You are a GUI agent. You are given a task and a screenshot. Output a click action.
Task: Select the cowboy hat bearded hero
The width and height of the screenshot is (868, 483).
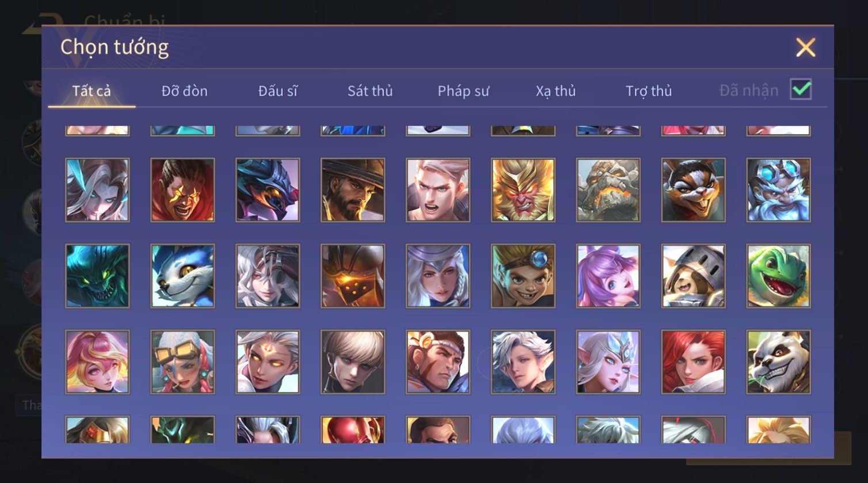(x=353, y=190)
